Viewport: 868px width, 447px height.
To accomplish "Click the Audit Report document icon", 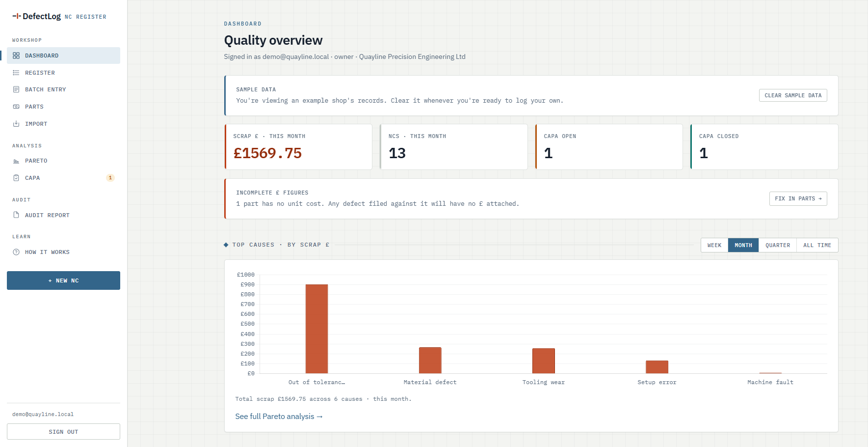I will pos(16,215).
